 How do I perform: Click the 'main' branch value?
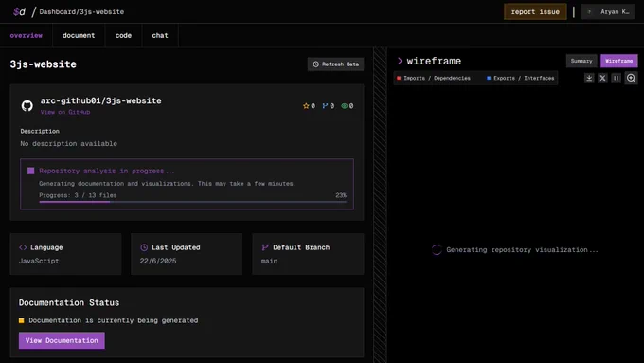click(x=269, y=261)
